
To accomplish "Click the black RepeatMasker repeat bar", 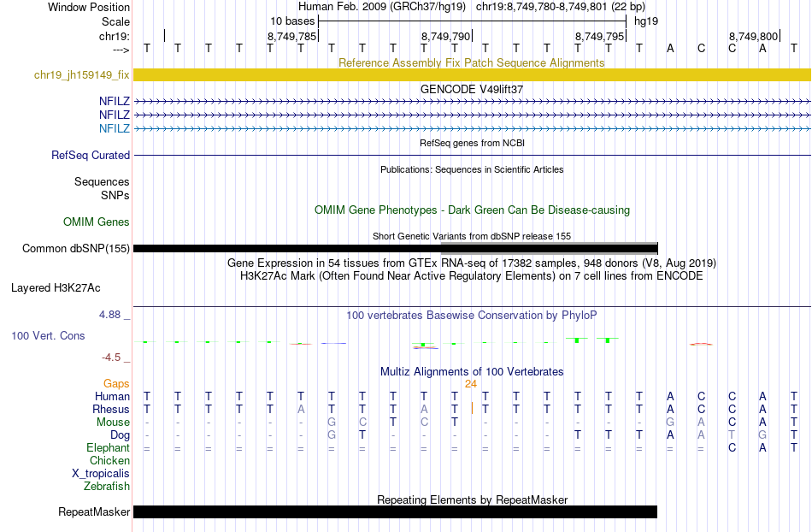I will 395,511.
